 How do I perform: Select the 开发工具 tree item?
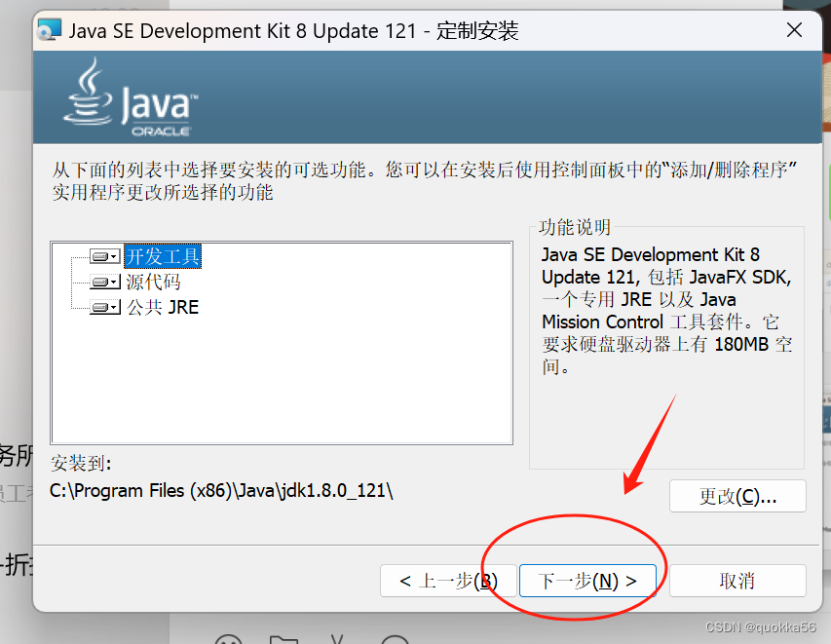coord(163,256)
